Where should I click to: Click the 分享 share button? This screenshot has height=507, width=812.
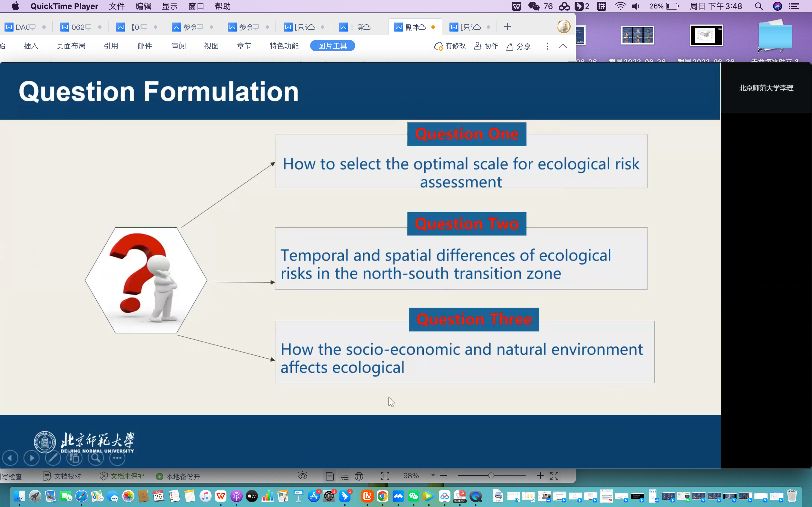518,46
